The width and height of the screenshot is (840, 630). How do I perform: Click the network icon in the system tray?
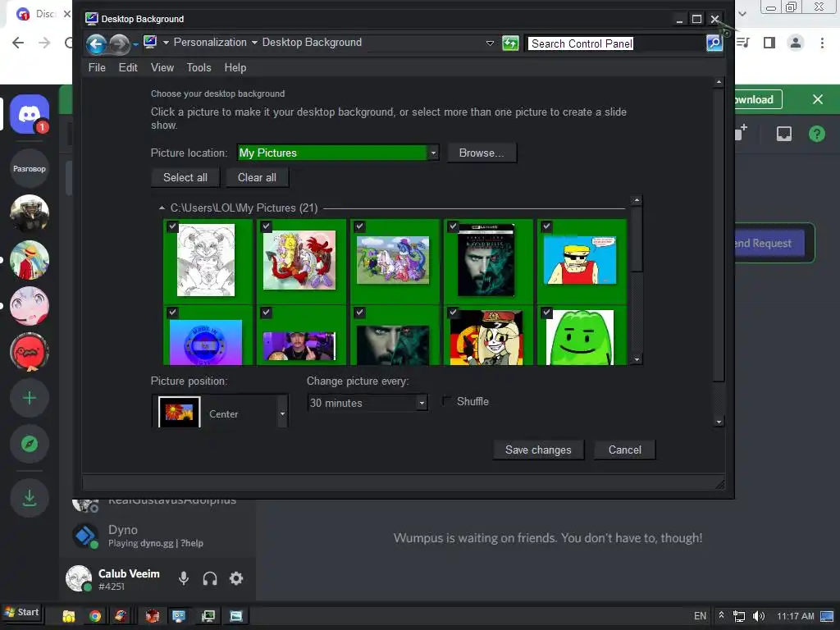point(739,616)
